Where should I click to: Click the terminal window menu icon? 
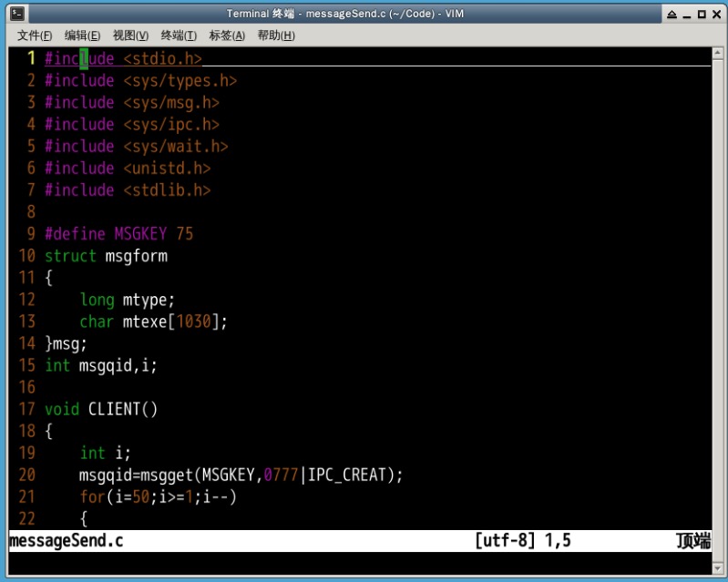click(x=17, y=14)
